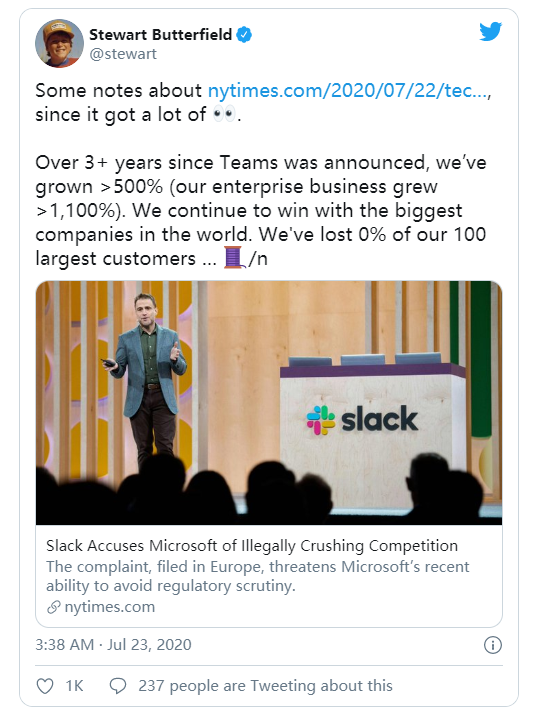Click the 3:38 AM Jul 23, 2020 timestamp
Viewport: 536px width, 708px height.
point(113,645)
